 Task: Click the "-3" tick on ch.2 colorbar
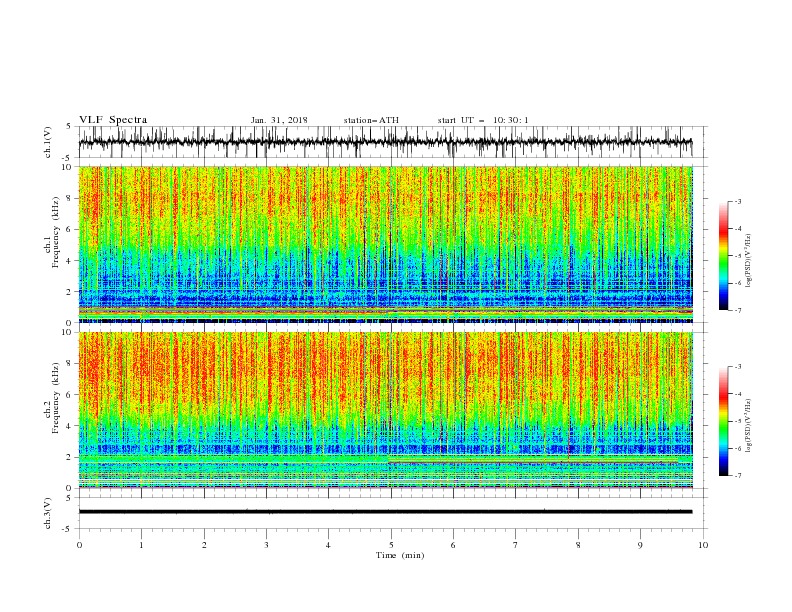coord(738,367)
